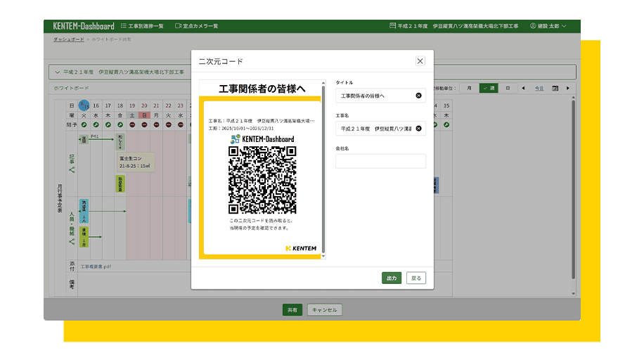644x362 pixels.
Task: Go to previous period with left arrow
Action: (523, 89)
